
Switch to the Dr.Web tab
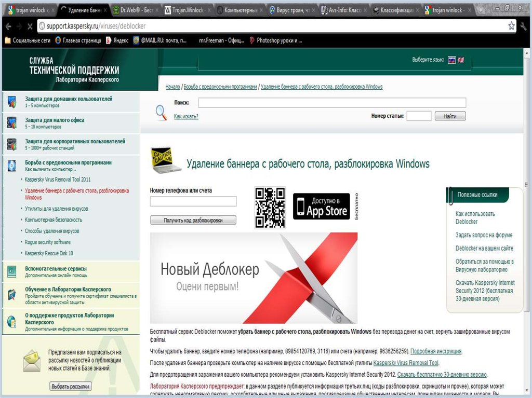tap(135, 10)
